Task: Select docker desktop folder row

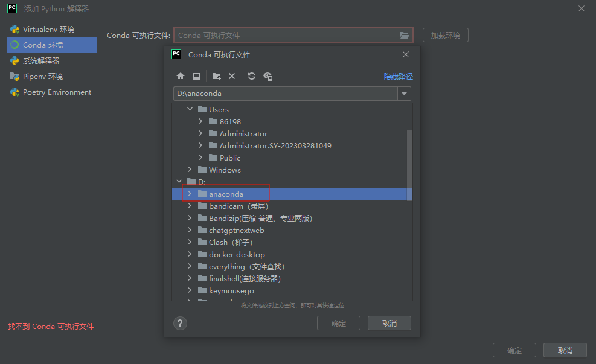Action: click(292, 255)
